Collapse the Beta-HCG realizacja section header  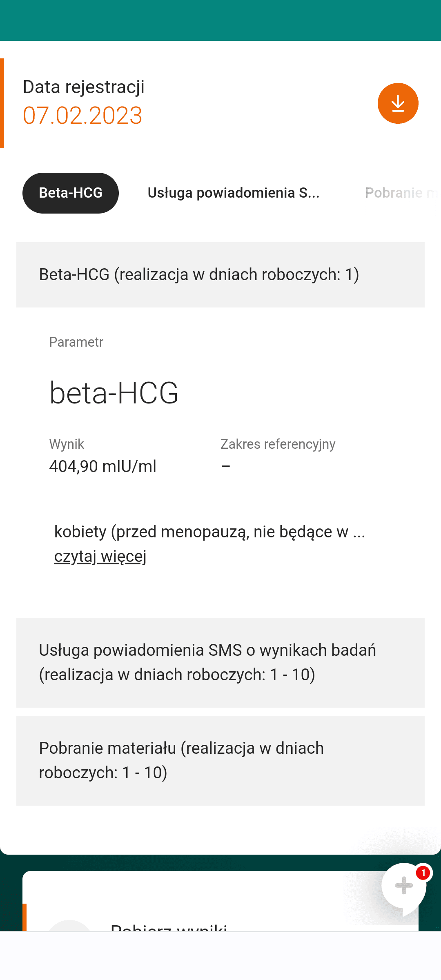[220, 275]
